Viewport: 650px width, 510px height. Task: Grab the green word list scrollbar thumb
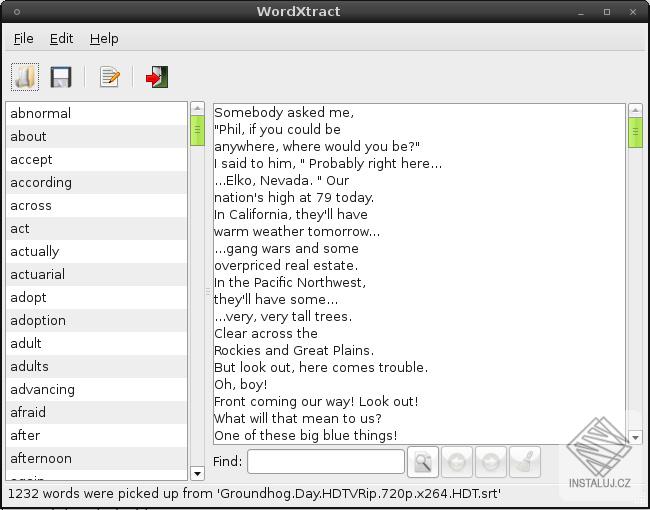pos(197,131)
